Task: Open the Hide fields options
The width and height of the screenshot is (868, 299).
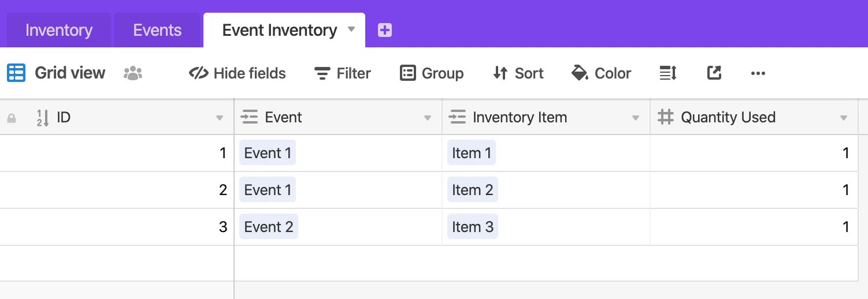Action: click(x=238, y=73)
